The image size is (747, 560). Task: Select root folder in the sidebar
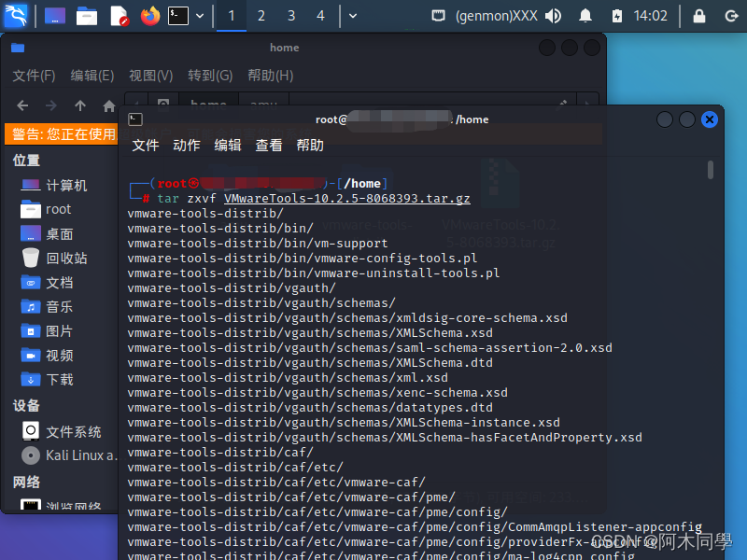click(46, 209)
